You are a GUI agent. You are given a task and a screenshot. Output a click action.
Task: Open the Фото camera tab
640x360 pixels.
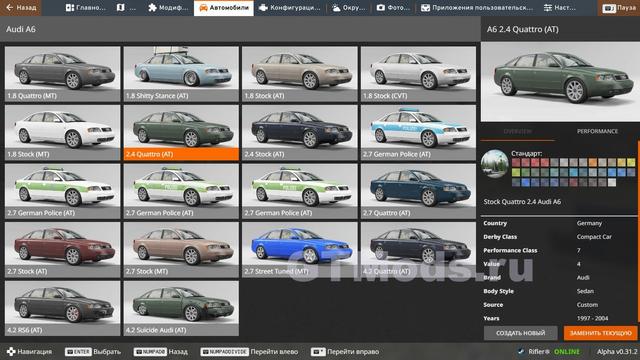click(x=393, y=8)
